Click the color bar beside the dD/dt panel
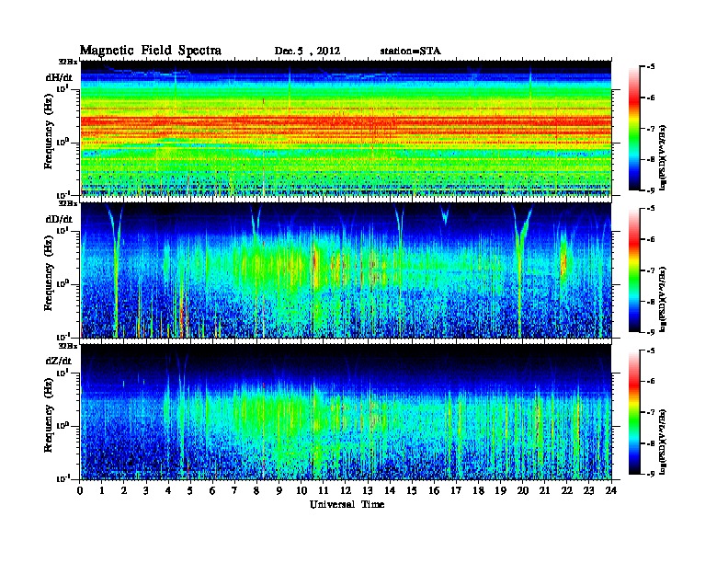 point(633,270)
